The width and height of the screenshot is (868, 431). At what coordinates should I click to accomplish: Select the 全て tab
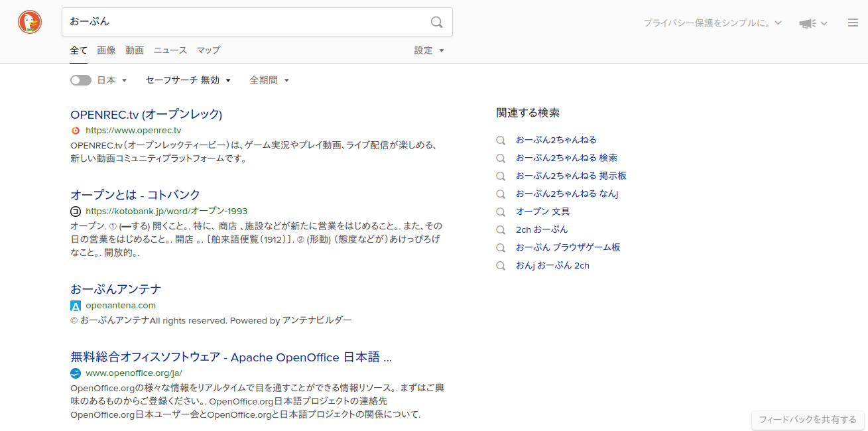point(79,50)
